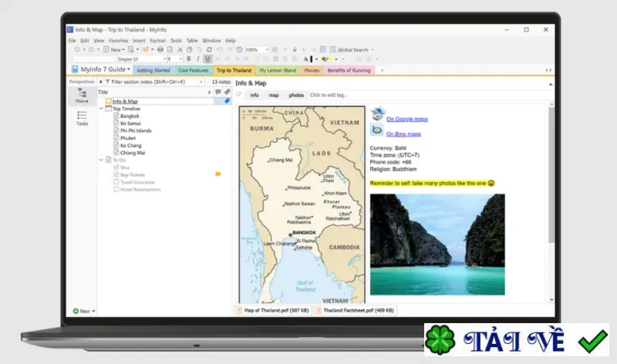Viewport: 617px width, 364px height.
Task: Click the comments column header icon
Action: click(x=218, y=92)
